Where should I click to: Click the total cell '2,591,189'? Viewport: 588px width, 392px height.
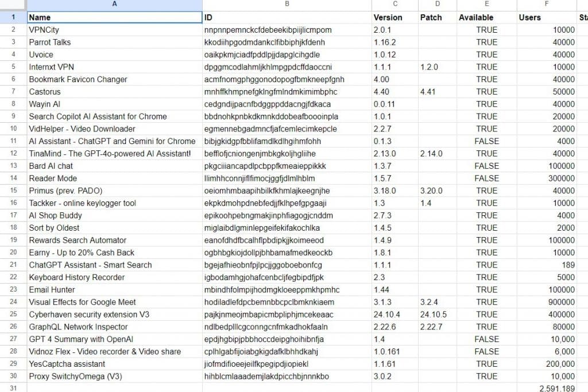tap(547, 387)
